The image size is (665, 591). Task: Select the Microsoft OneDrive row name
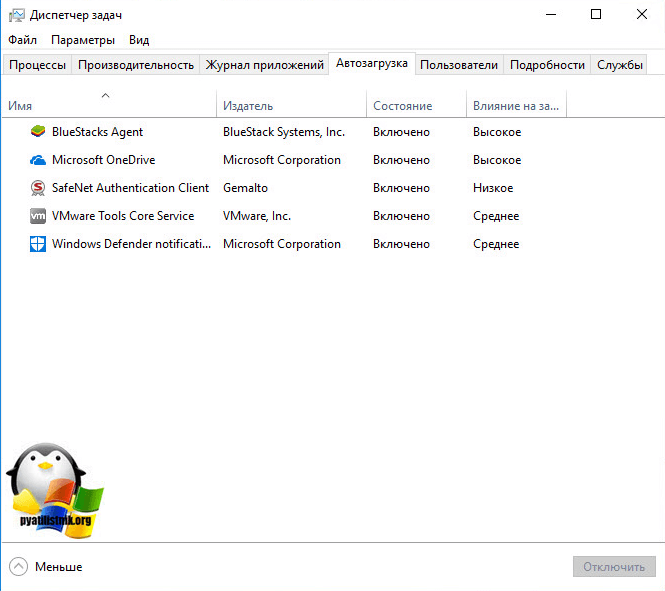[x=103, y=160]
